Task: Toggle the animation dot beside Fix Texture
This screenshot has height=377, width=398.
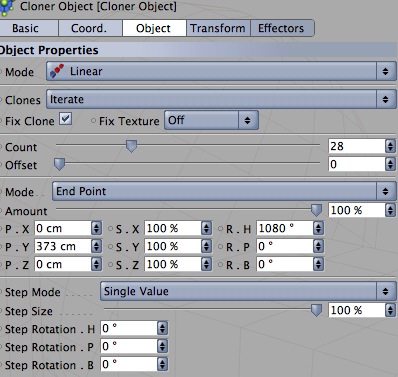Action: (x=94, y=121)
